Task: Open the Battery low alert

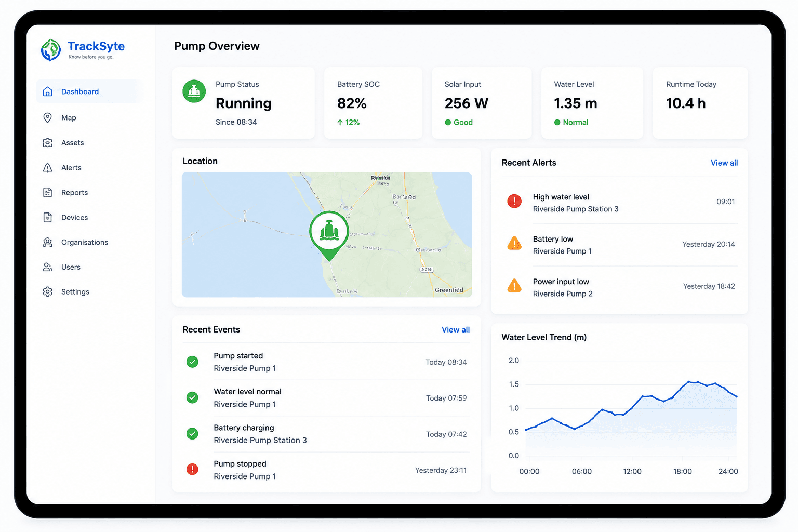Action: click(620, 245)
